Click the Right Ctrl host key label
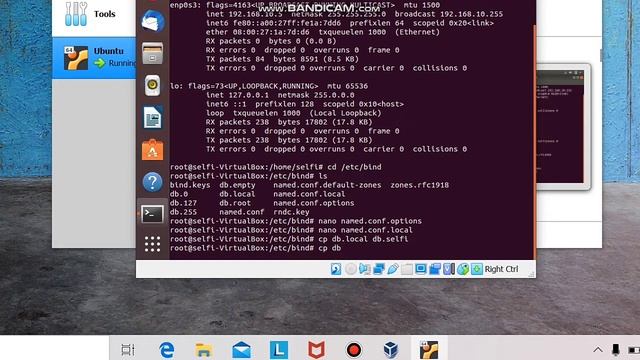 pyautogui.click(x=501, y=269)
